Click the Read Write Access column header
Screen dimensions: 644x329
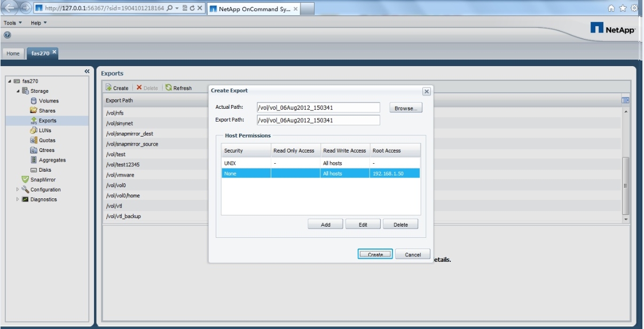pyautogui.click(x=345, y=150)
